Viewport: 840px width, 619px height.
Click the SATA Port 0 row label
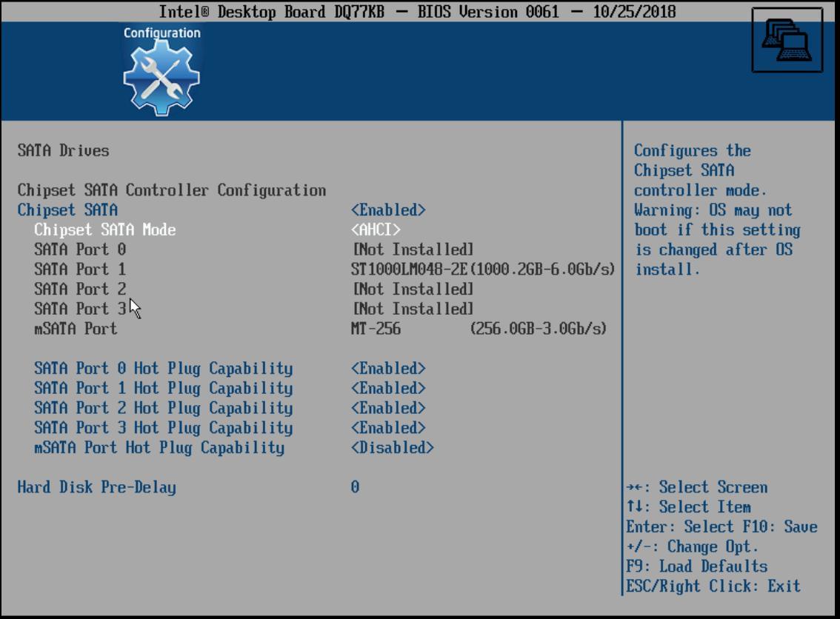80,250
